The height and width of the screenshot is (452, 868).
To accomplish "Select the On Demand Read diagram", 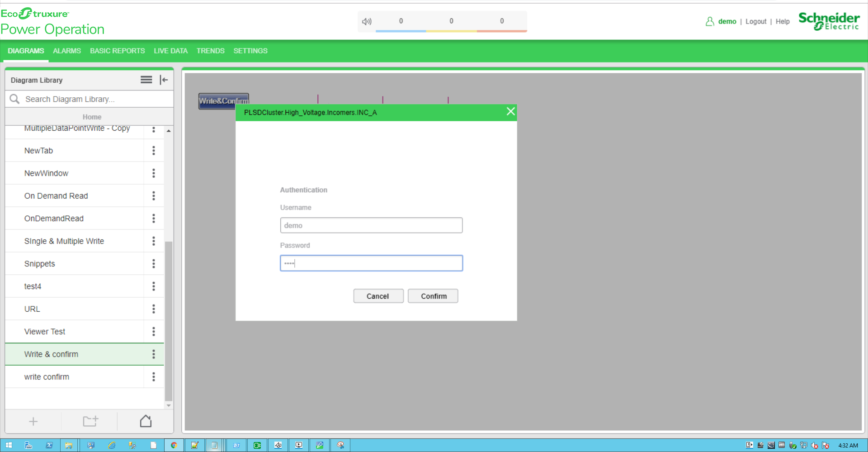I will tap(56, 196).
